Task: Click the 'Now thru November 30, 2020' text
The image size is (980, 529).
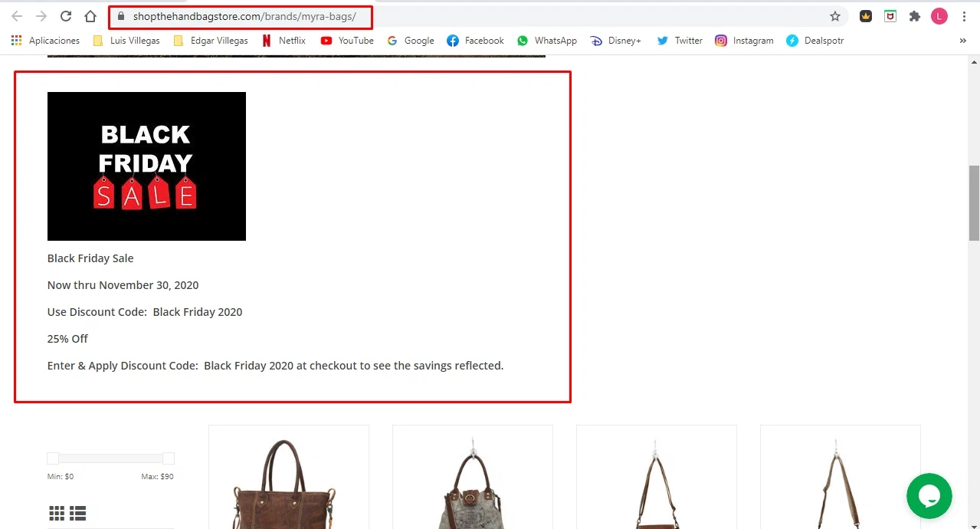Action: (x=123, y=285)
